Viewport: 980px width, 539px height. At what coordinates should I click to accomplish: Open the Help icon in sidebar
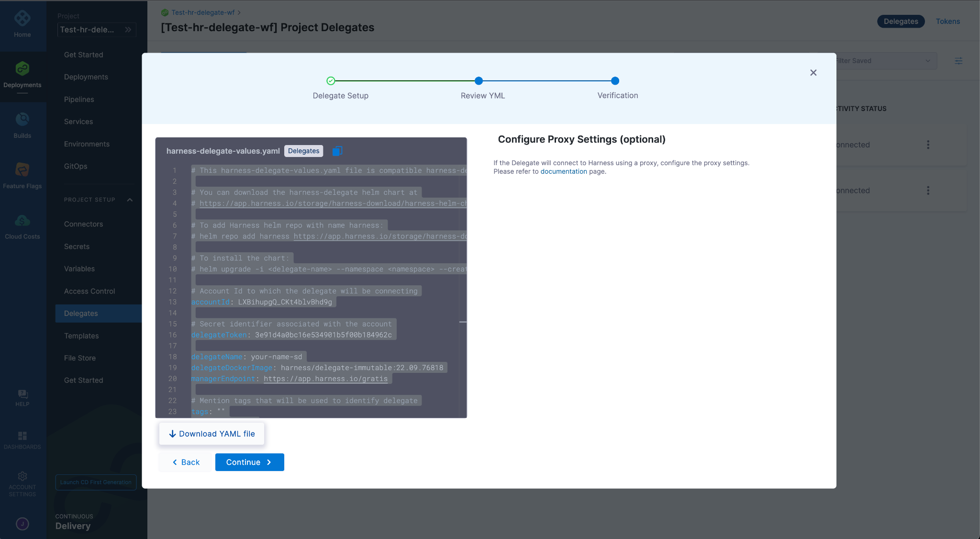click(22, 394)
